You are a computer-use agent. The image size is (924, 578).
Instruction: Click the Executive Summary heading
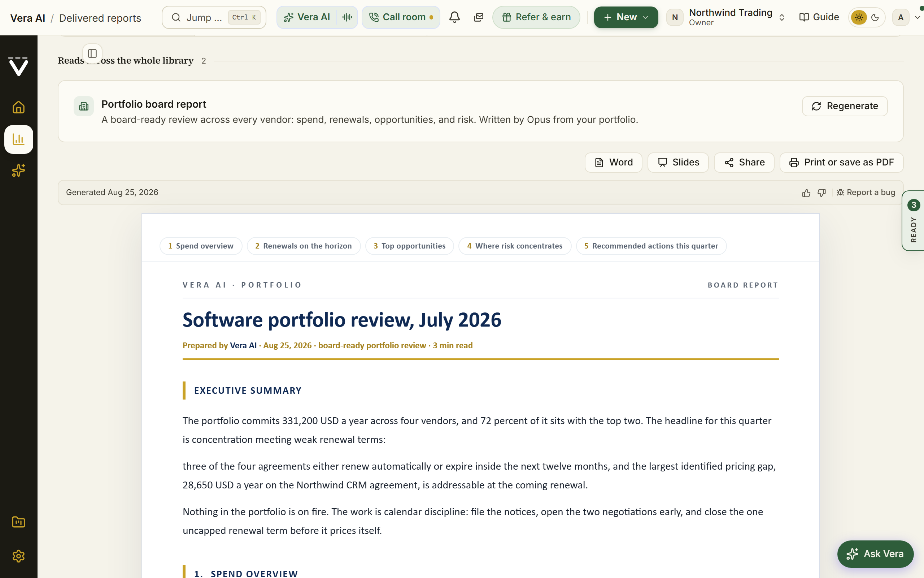248,390
